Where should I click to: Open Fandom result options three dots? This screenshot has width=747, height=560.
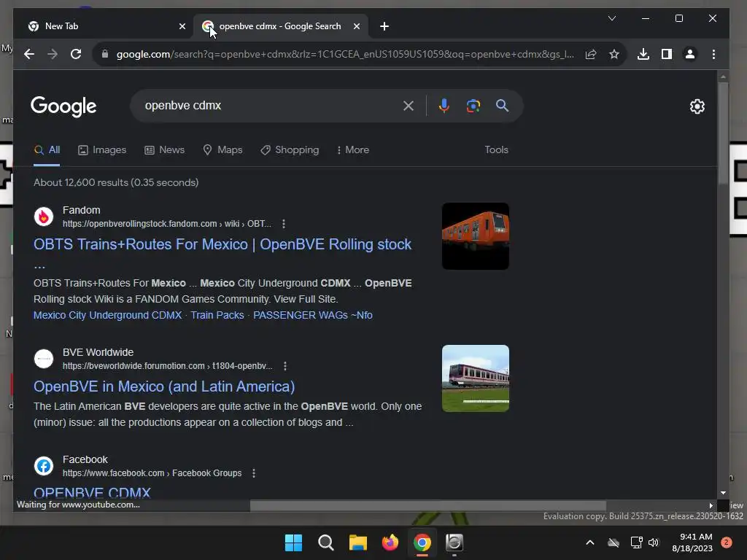(x=284, y=224)
